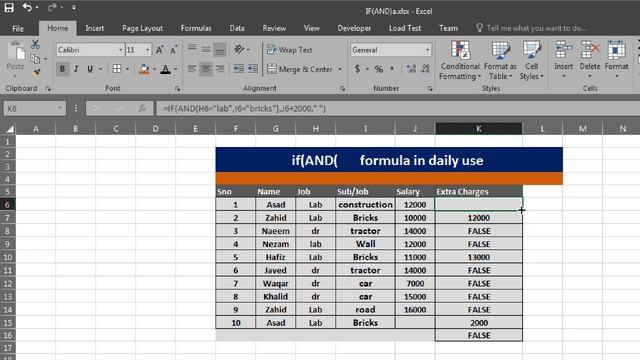Switch to the Developer tab

[354, 28]
